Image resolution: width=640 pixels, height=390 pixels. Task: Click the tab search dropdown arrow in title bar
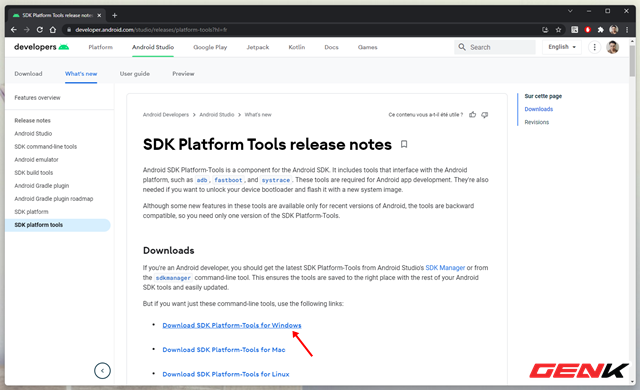click(570, 11)
